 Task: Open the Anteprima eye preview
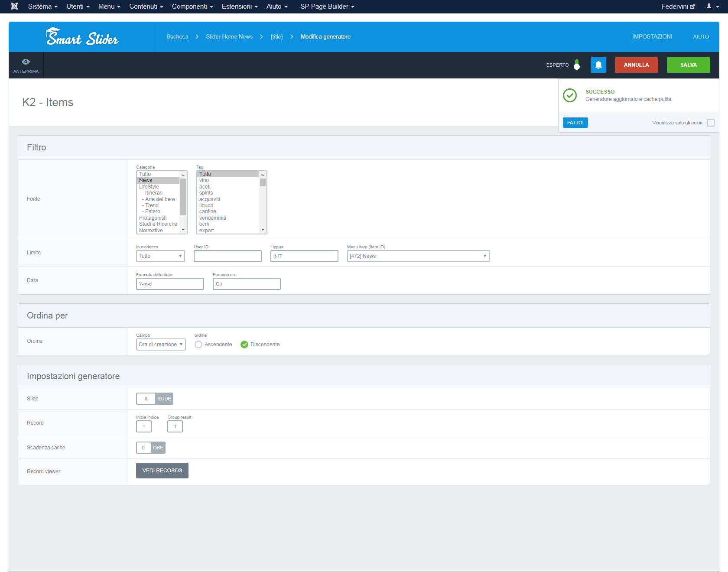26,65
